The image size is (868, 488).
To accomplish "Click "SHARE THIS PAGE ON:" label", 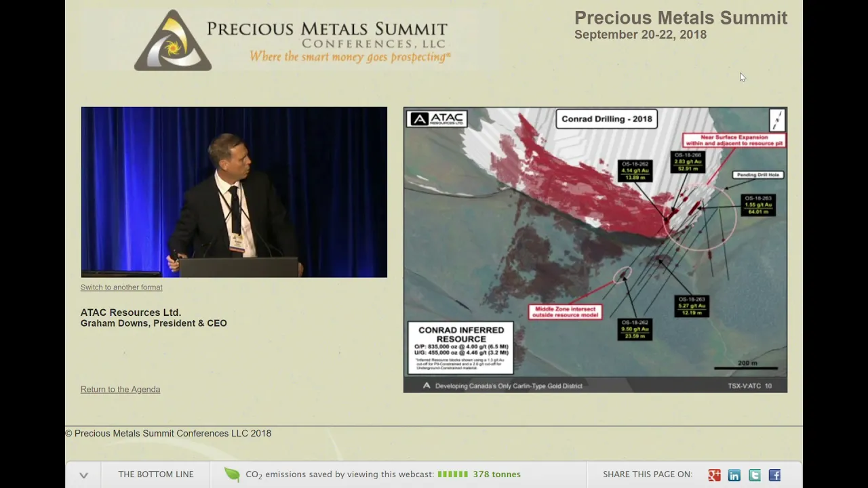I will click(x=648, y=474).
